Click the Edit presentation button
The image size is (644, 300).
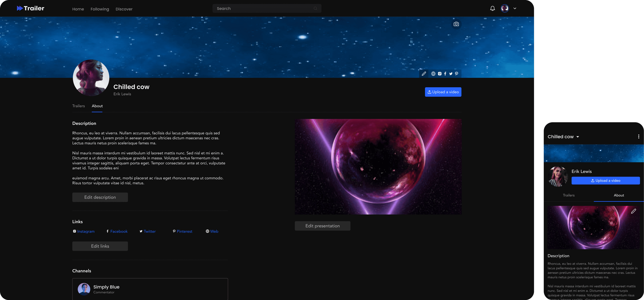click(x=323, y=226)
